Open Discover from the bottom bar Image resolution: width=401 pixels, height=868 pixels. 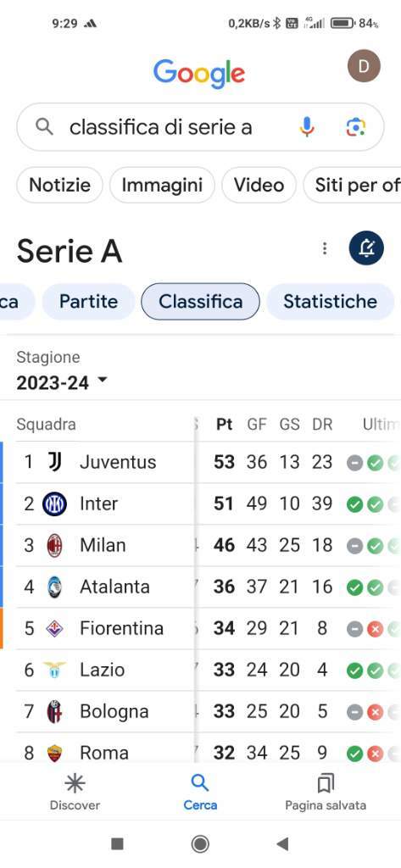coord(75,792)
